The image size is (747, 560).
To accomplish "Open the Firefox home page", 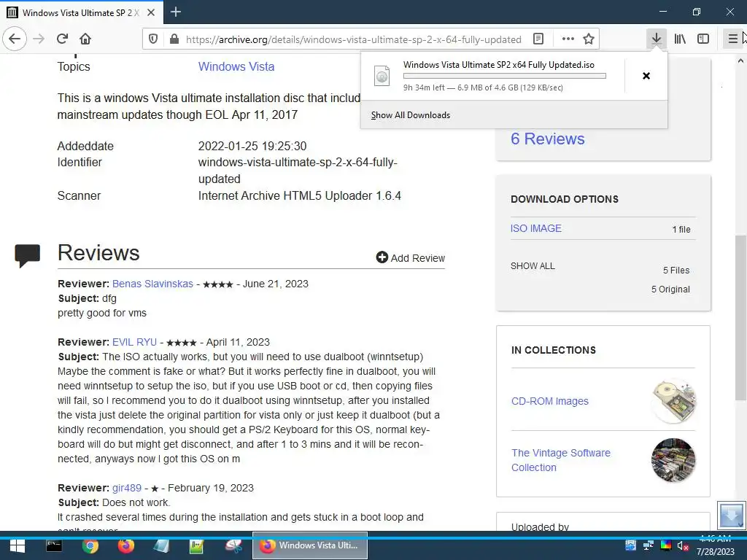I will (x=85, y=39).
